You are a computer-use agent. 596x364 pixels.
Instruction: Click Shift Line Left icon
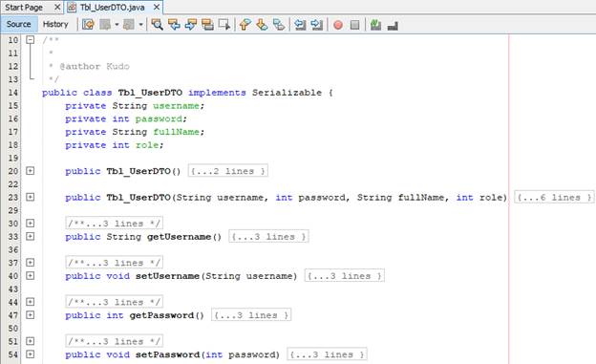(300, 25)
